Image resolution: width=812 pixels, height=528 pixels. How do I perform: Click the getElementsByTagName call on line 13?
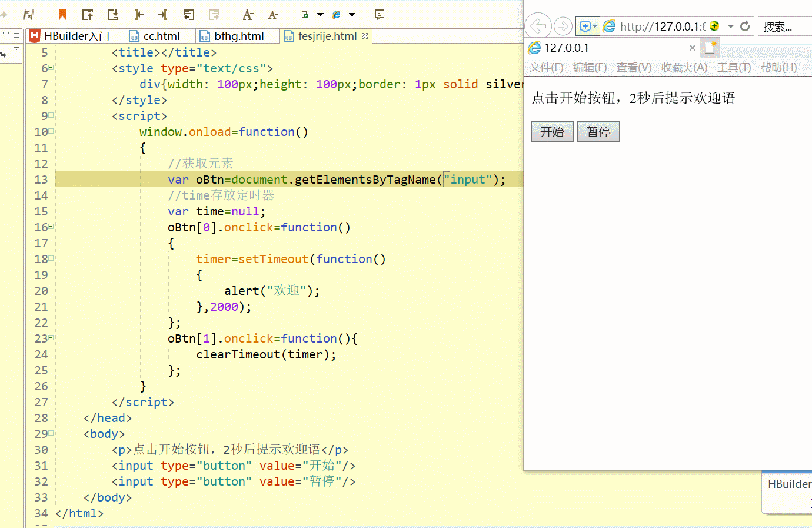coord(400,179)
